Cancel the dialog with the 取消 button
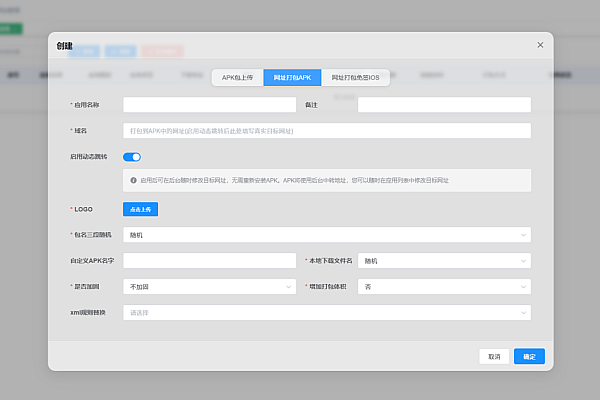The width and height of the screenshot is (600, 400). pos(494,357)
